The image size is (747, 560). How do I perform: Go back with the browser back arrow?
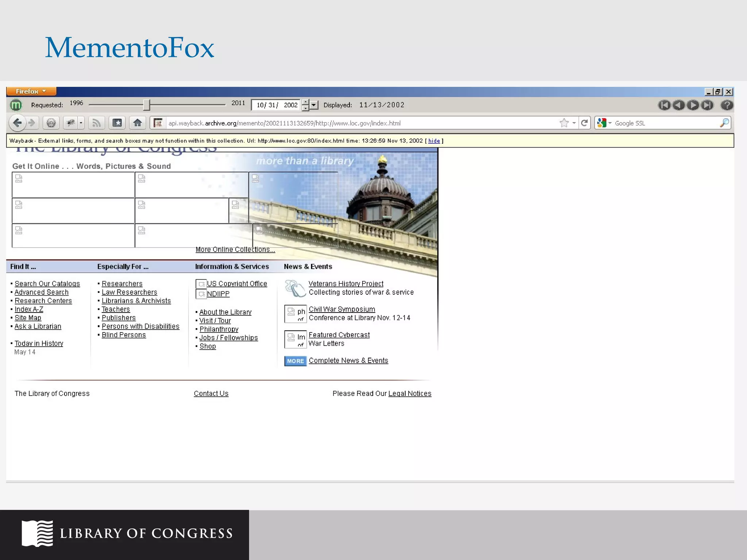click(x=17, y=123)
